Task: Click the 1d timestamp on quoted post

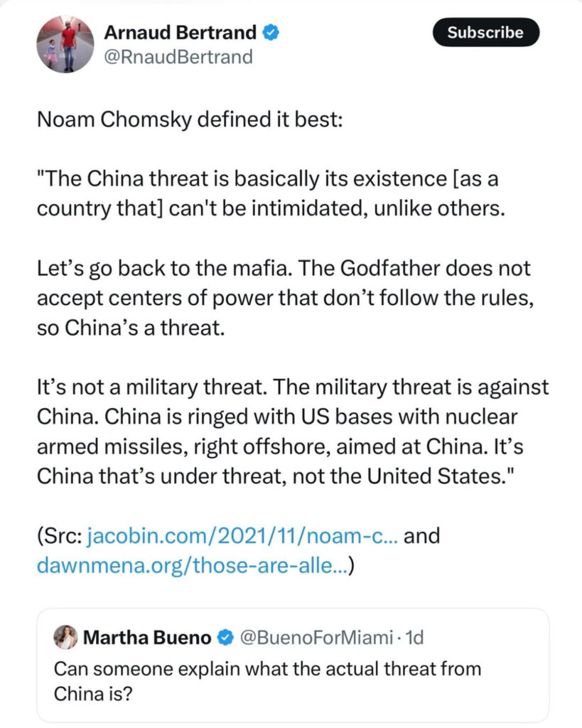Action: [x=414, y=638]
